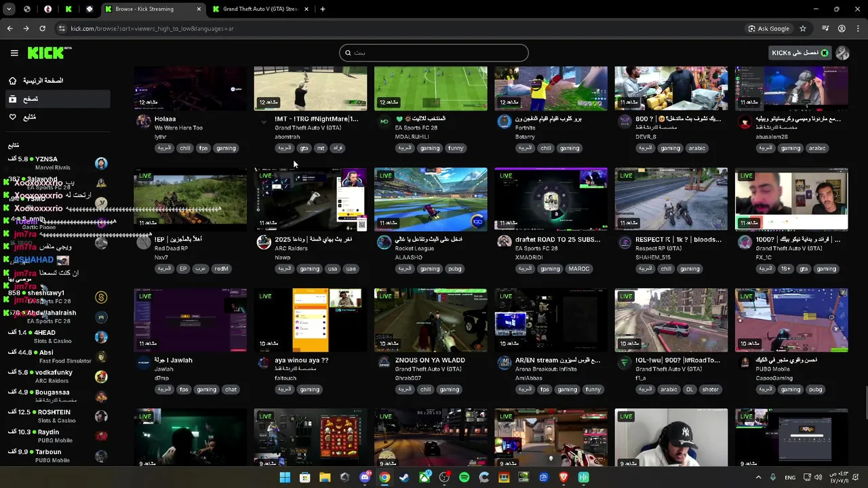Open vodkafunky ARC Raiders channel in the sidebar
Viewport: 868px width, 488px height.
(x=57, y=376)
